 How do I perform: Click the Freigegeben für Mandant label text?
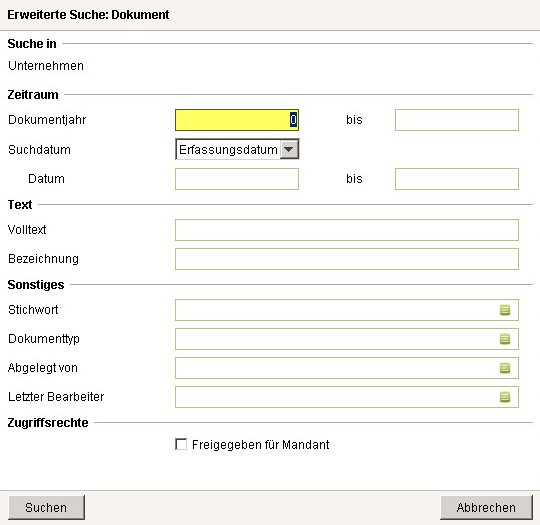[260, 445]
